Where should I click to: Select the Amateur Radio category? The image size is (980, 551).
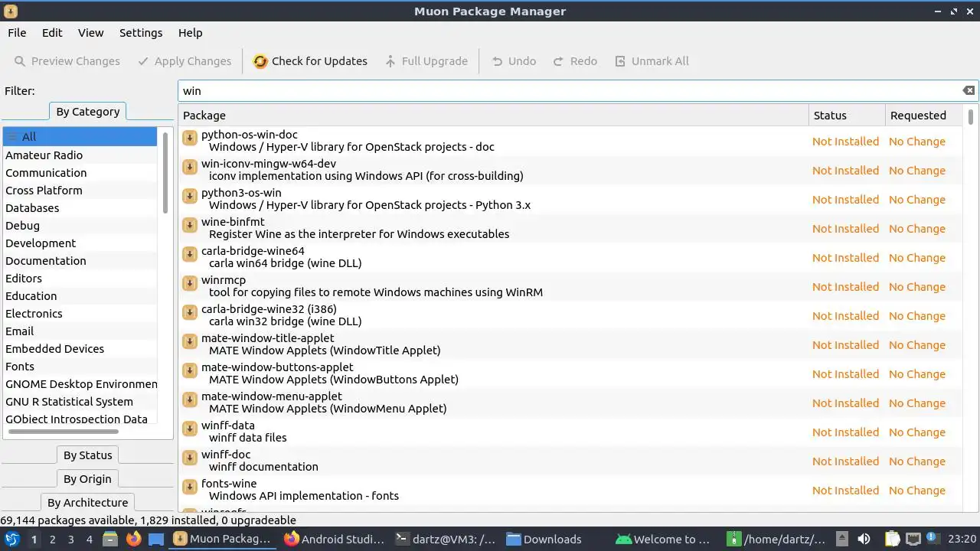(x=80, y=155)
